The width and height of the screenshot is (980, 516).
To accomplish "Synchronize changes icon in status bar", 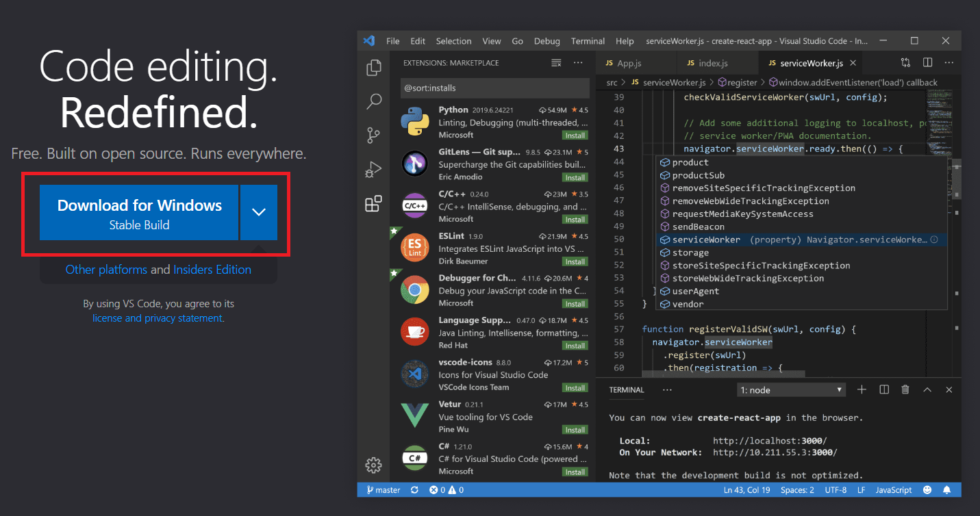I will tap(414, 490).
